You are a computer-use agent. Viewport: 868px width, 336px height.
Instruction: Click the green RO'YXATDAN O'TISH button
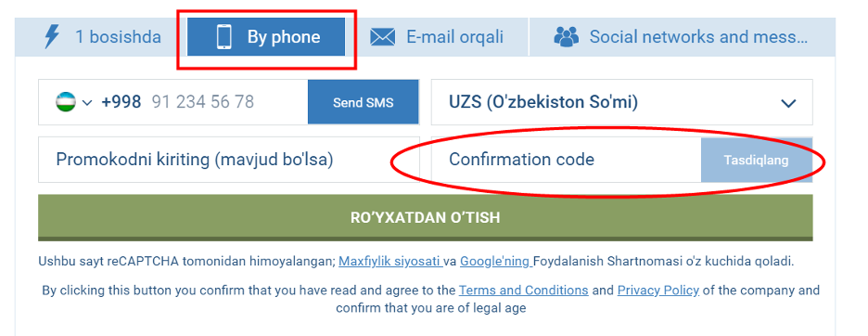click(425, 217)
